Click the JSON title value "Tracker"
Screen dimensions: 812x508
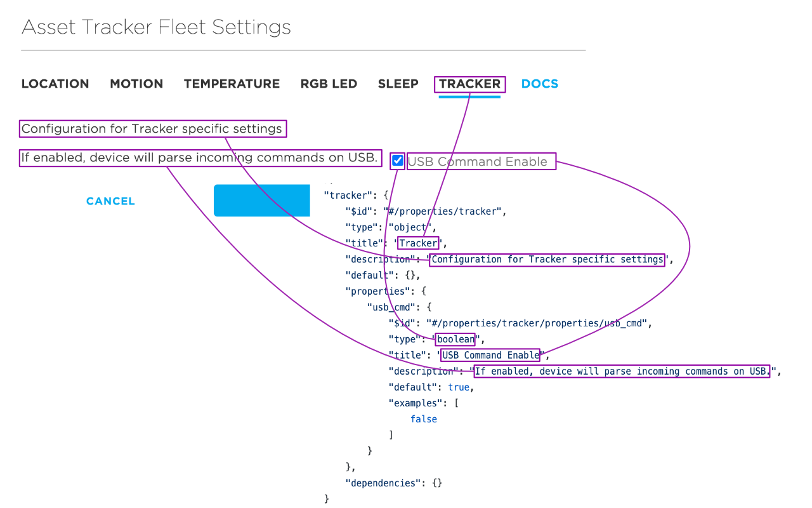point(419,243)
